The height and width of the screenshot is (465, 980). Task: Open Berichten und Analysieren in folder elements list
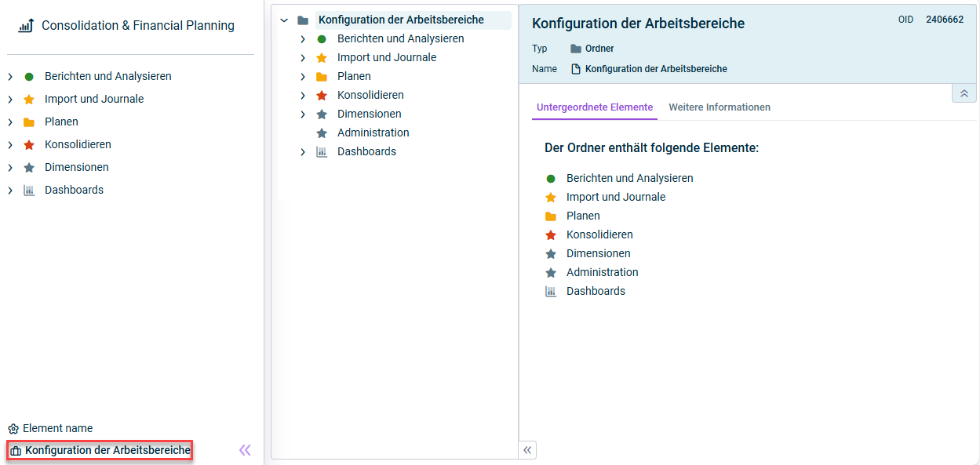coord(630,179)
